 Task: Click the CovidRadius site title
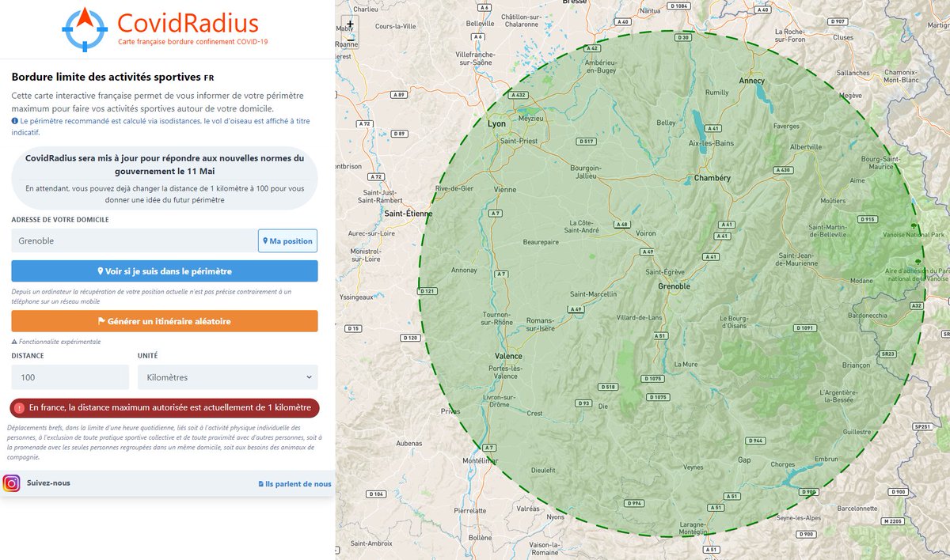[x=188, y=22]
